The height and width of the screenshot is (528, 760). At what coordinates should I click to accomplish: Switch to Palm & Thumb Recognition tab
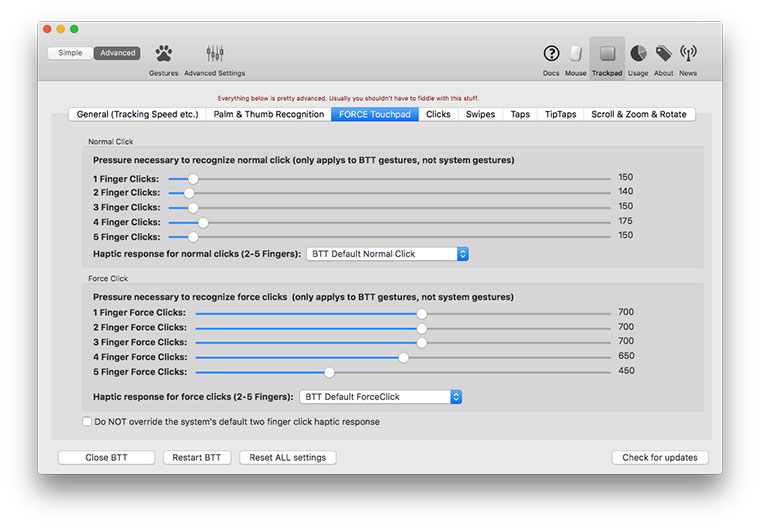point(269,115)
